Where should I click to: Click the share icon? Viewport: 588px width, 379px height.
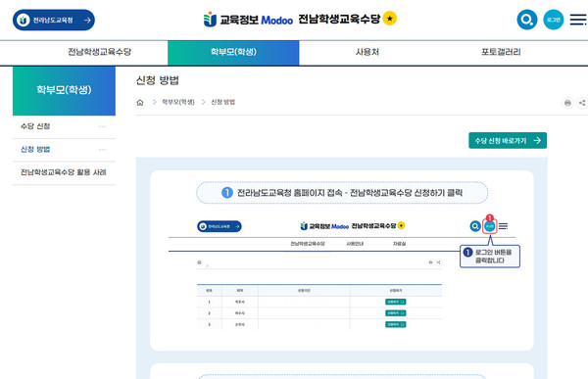click(582, 103)
